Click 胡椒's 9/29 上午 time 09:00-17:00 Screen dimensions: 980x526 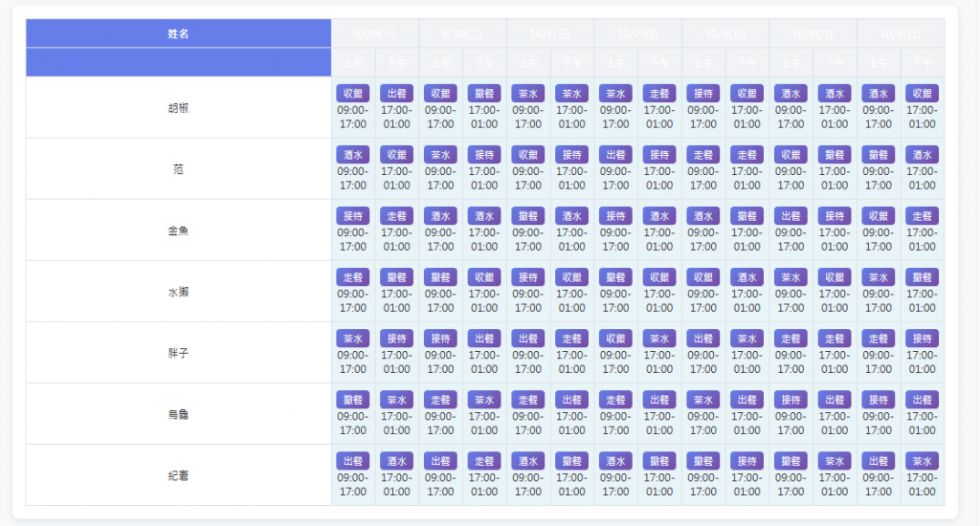tap(353, 117)
